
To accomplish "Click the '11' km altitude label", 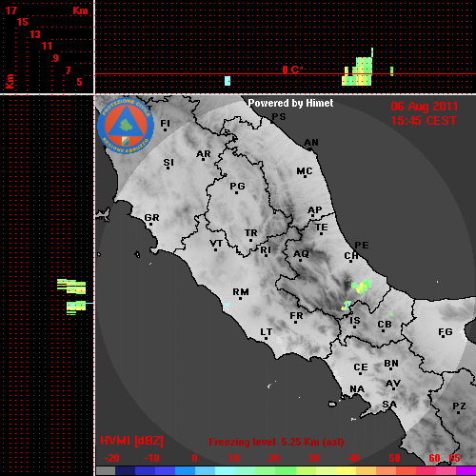I will click(47, 46).
